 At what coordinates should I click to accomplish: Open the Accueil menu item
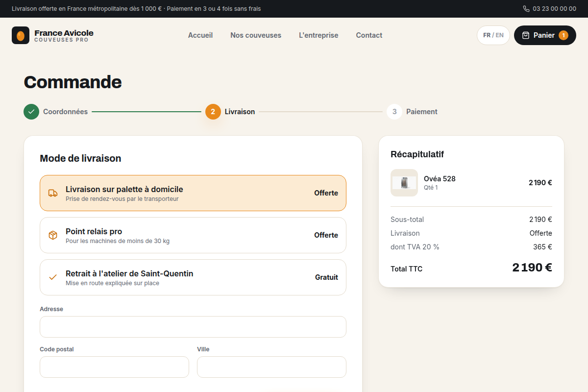pos(200,35)
